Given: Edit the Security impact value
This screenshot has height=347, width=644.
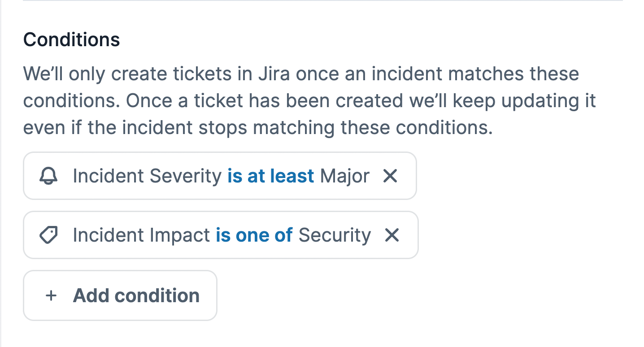Looking at the screenshot, I should click(335, 235).
